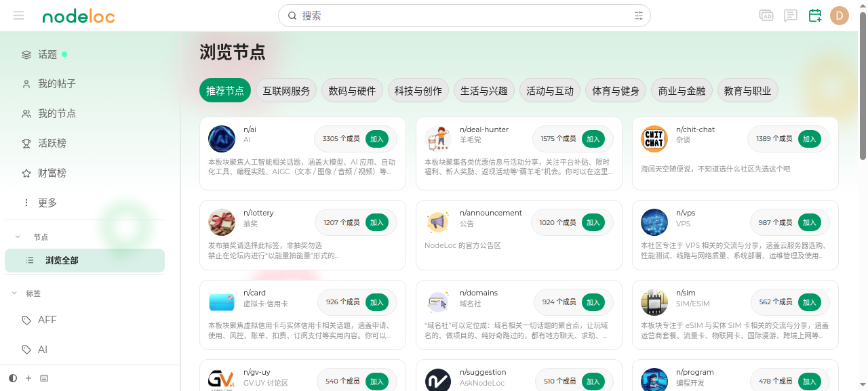868x391 pixels.
Task: Click the AI tag icon in sidebar
Action: click(x=26, y=350)
